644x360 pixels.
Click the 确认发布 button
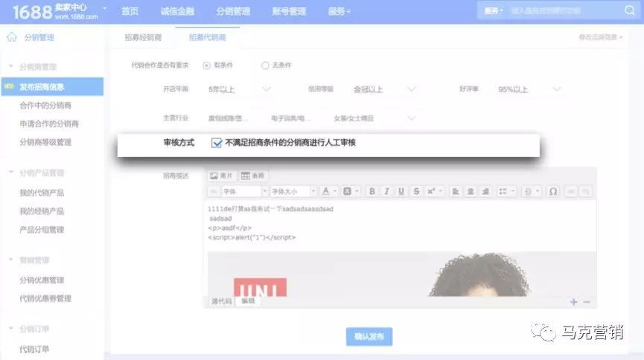click(x=369, y=337)
